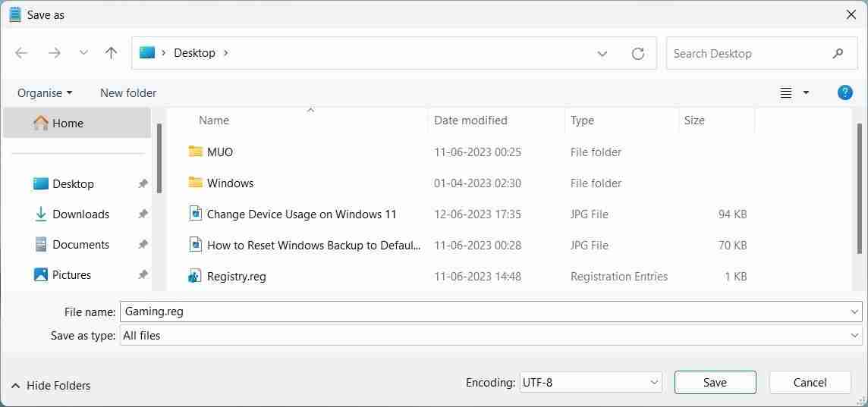Open the Help question mark icon
Screen dimensions: 868x407
pyautogui.click(x=844, y=92)
